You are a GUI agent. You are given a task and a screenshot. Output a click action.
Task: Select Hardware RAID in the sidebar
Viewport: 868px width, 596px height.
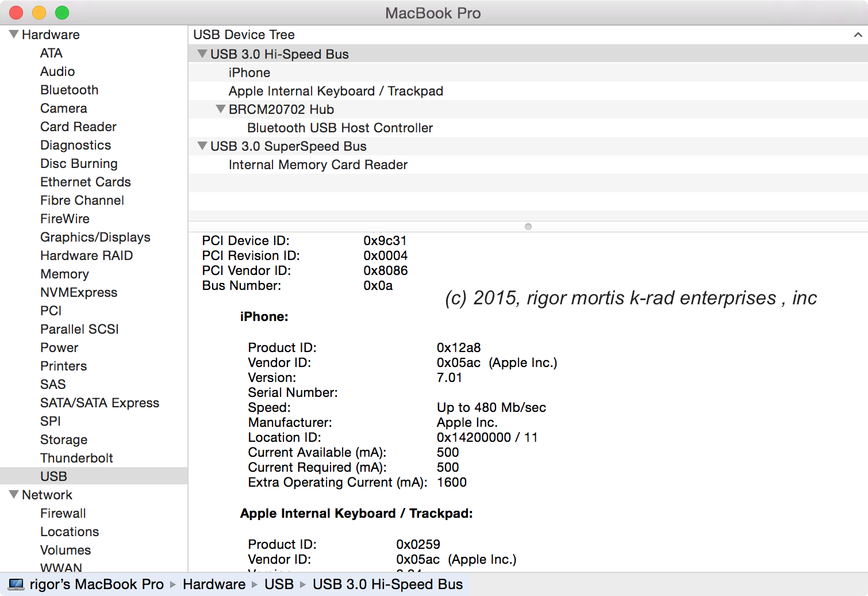87,255
